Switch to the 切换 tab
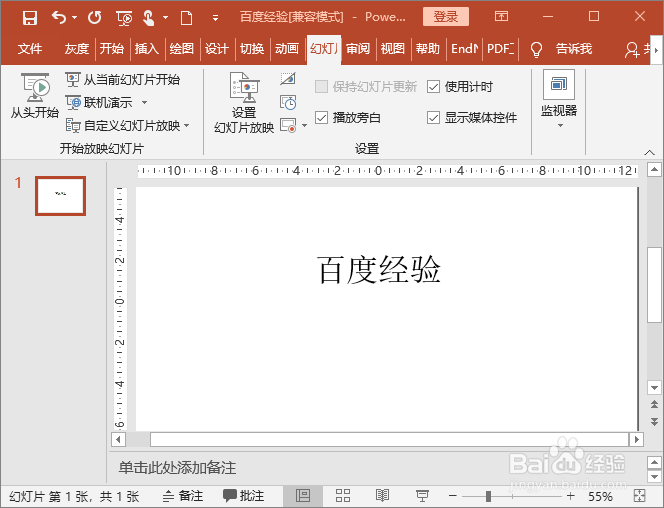Viewport: 664px width, 508px height. 252,49
